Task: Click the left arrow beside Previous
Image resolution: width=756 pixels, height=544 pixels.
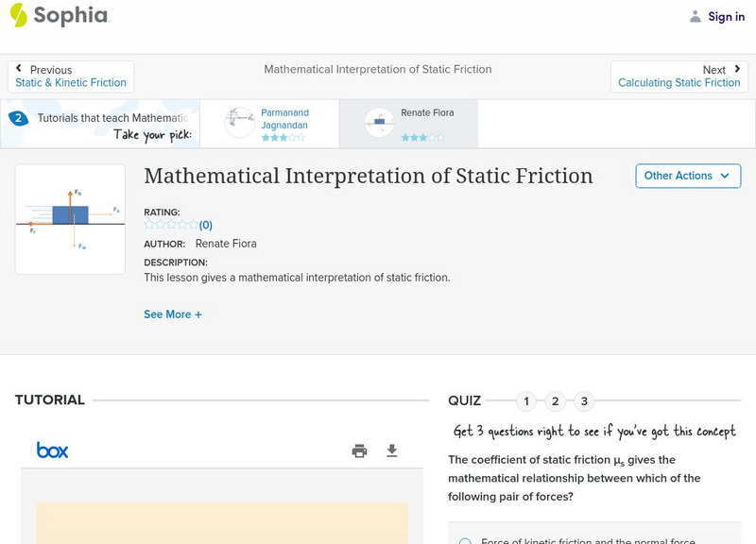Action: (x=21, y=68)
